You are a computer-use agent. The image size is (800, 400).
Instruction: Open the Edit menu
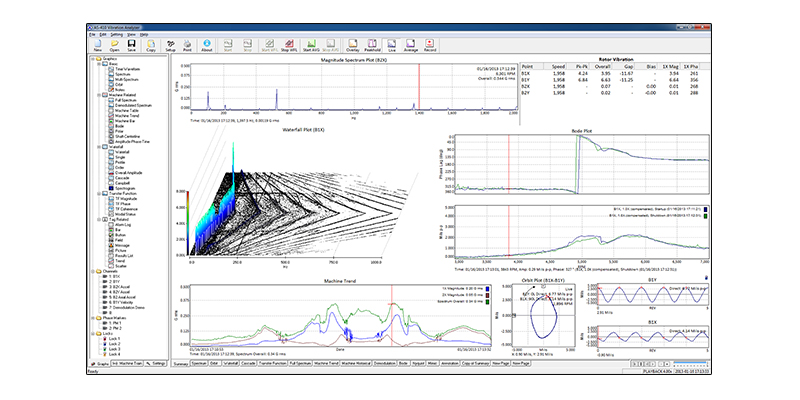(103, 34)
